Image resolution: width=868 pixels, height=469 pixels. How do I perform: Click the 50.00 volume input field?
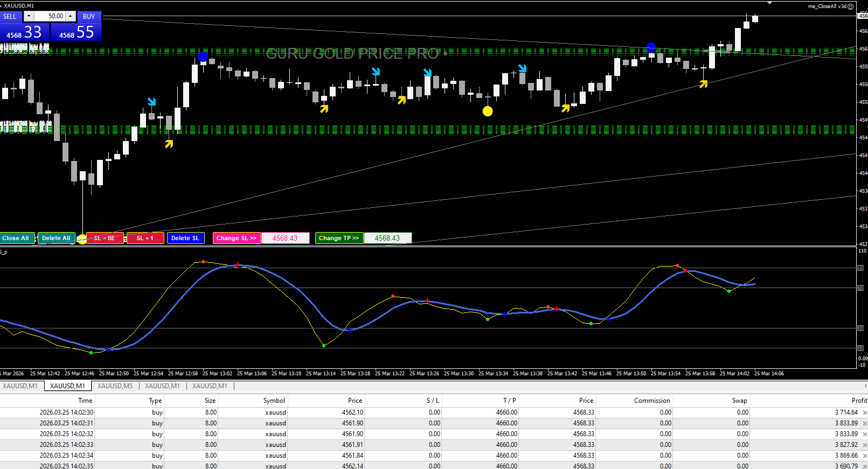(x=50, y=16)
